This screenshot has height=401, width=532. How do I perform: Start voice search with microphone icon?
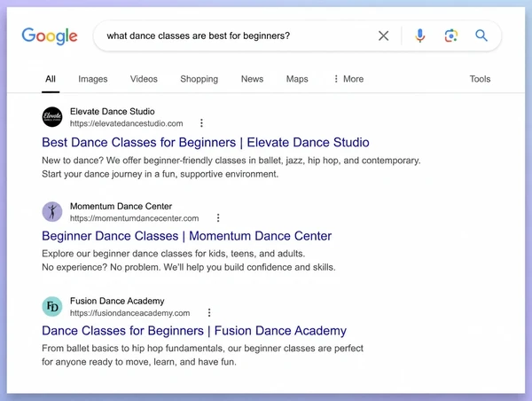point(420,35)
